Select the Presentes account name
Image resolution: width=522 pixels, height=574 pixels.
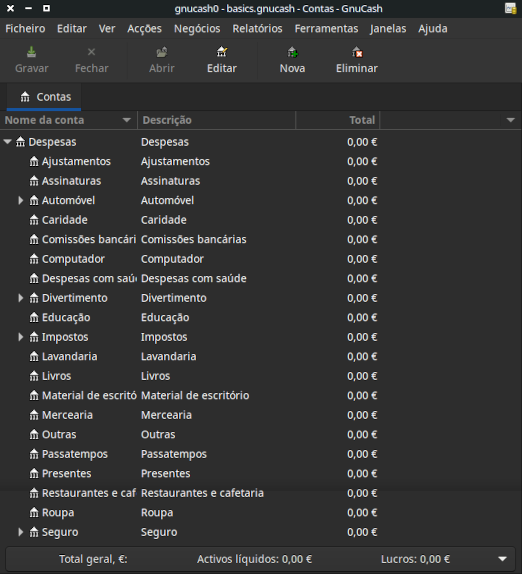coord(66,474)
